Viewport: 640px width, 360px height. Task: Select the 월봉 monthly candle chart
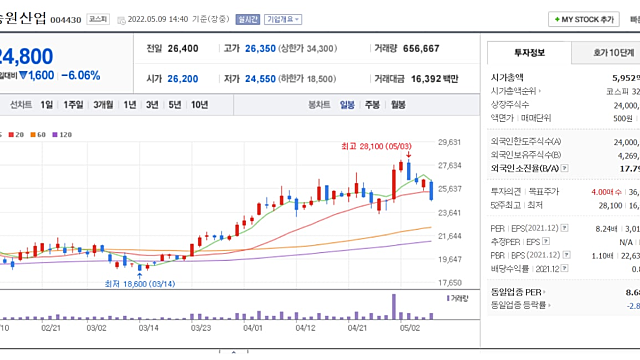pos(398,105)
